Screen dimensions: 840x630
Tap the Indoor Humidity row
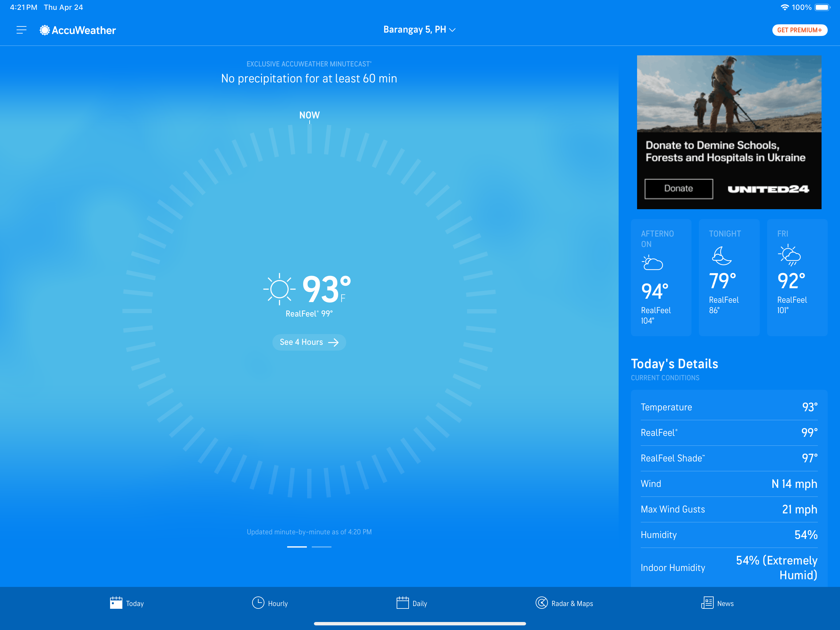pyautogui.click(x=729, y=568)
